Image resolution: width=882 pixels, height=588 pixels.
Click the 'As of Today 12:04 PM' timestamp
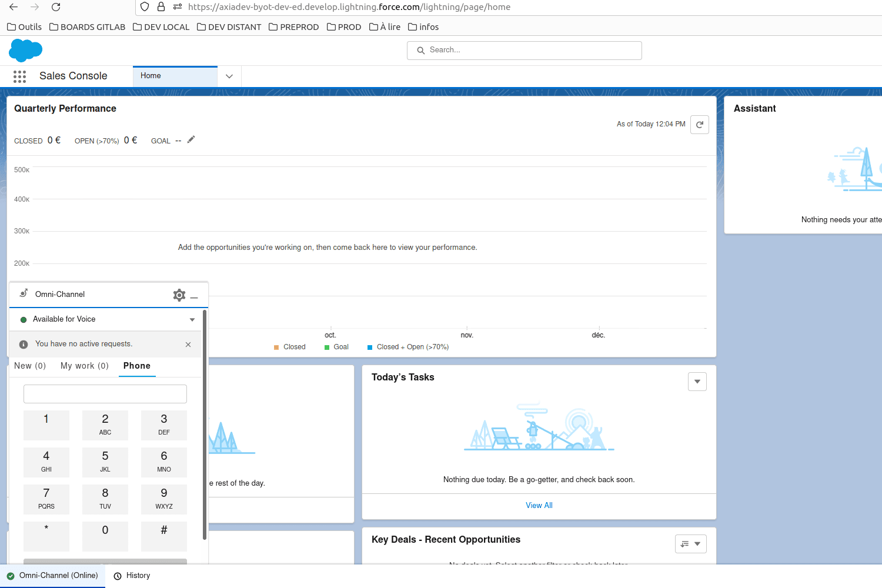651,124
